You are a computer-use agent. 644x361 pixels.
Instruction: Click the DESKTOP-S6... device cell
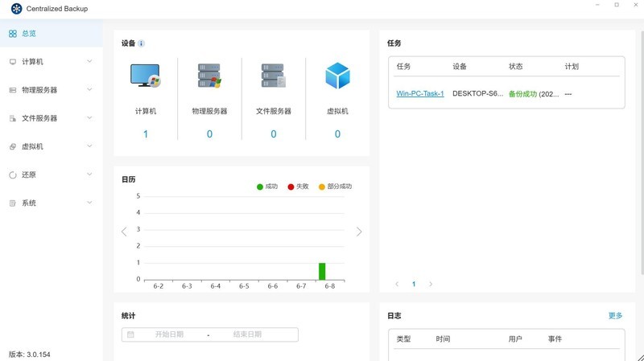click(x=477, y=93)
